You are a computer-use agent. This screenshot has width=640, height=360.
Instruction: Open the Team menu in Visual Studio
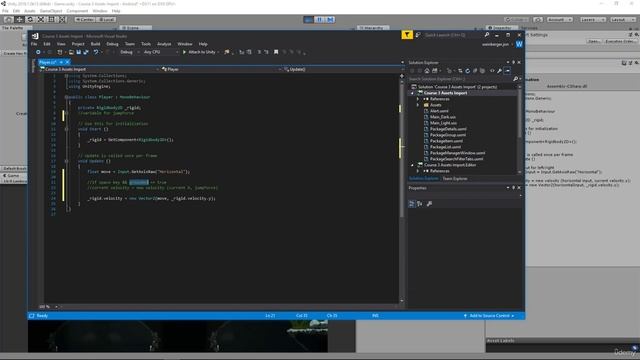[130, 44]
